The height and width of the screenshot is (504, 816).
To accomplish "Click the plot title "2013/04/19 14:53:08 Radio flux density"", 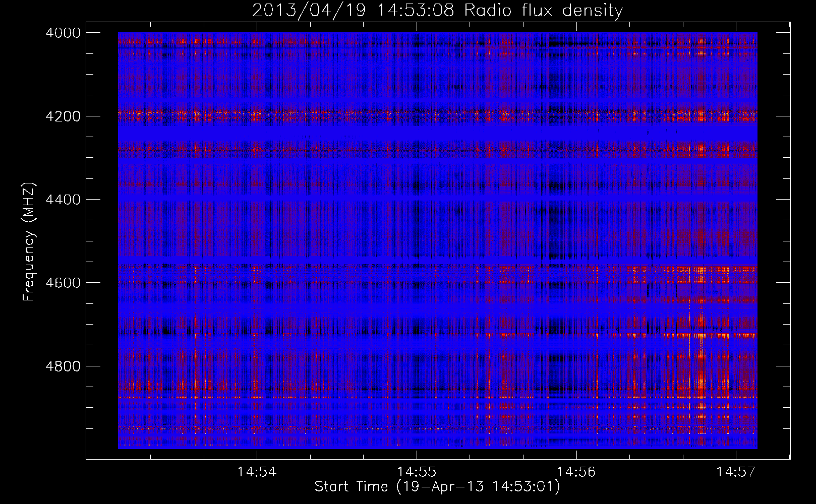I will click(x=437, y=10).
